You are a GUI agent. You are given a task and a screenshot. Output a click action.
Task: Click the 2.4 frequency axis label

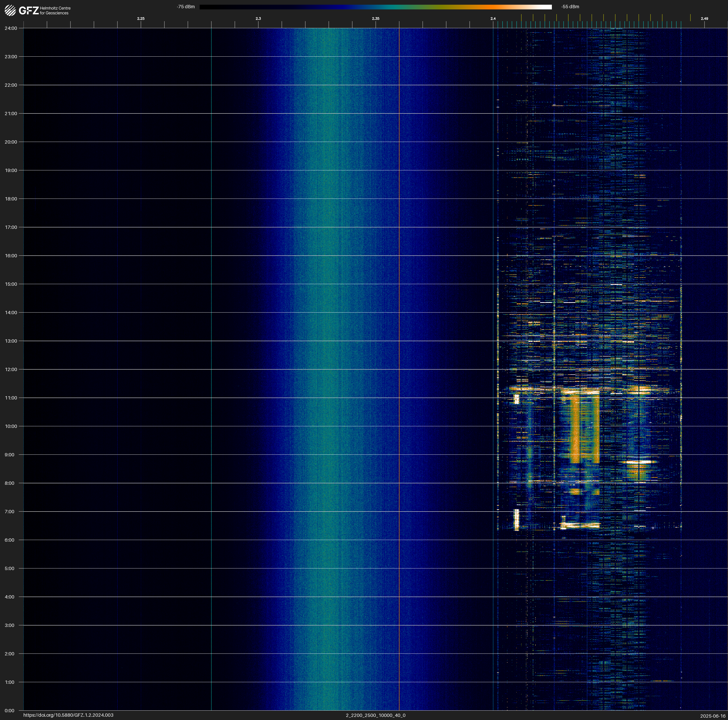[x=493, y=19]
